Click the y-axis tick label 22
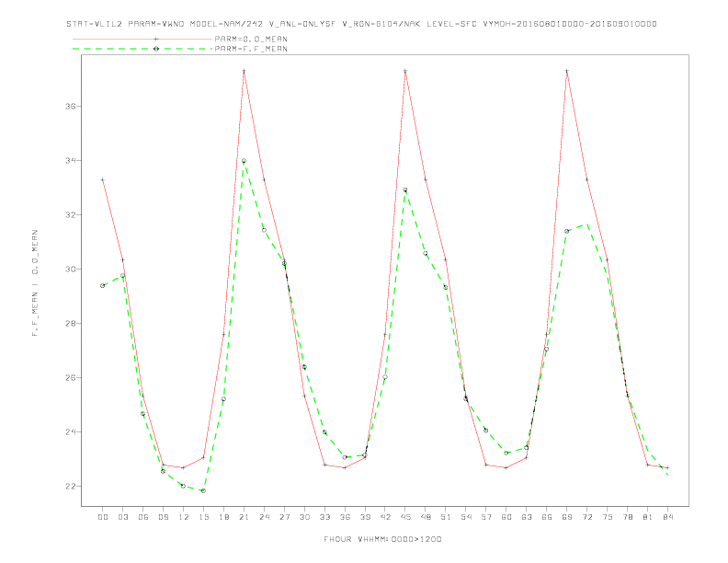 pyautogui.click(x=71, y=487)
